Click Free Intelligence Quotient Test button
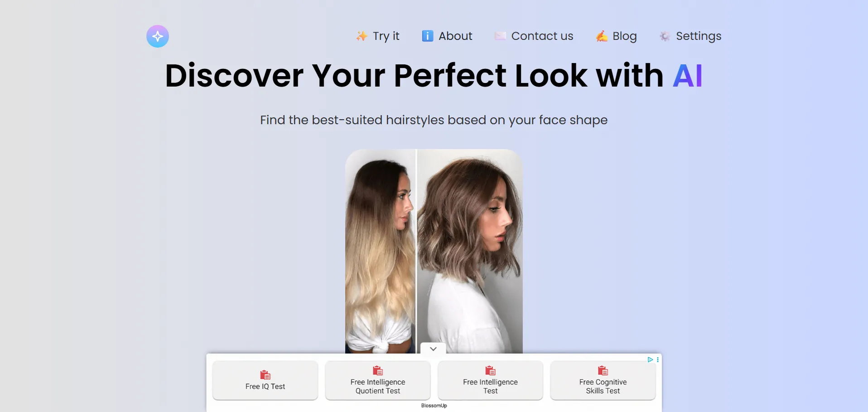868x412 pixels. [378, 380]
